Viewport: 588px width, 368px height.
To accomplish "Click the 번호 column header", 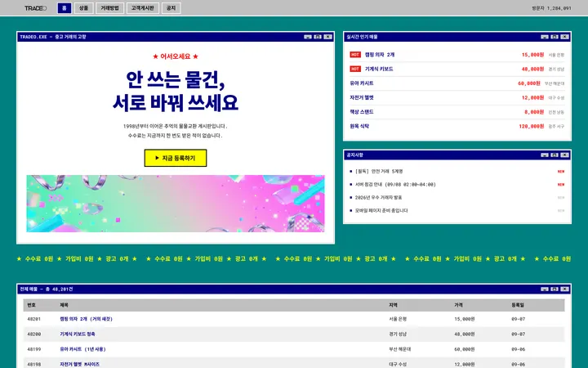I will point(32,305).
